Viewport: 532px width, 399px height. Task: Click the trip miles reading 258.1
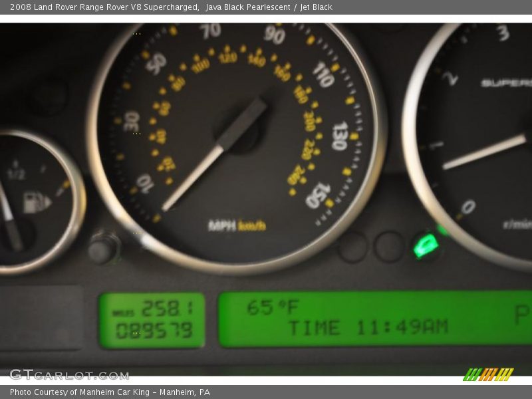click(x=168, y=309)
